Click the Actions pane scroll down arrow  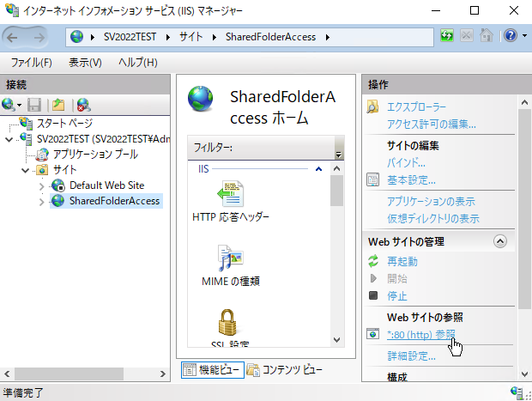click(524, 374)
